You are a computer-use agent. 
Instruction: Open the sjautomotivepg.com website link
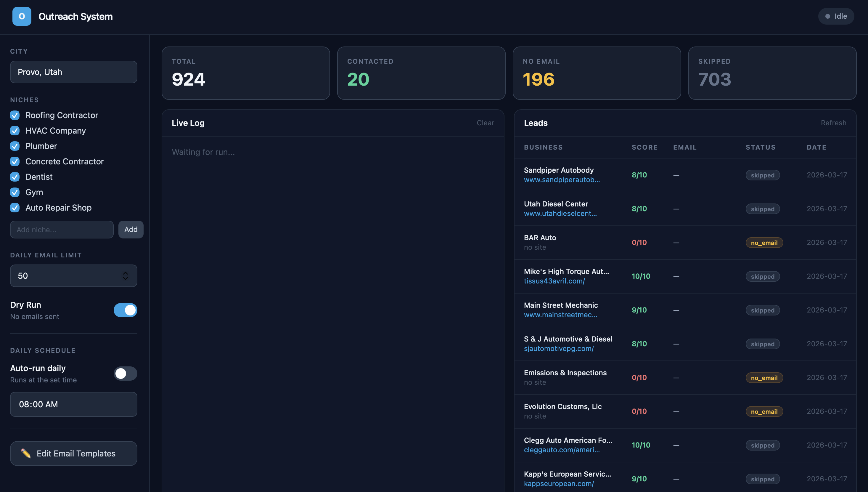pos(559,348)
